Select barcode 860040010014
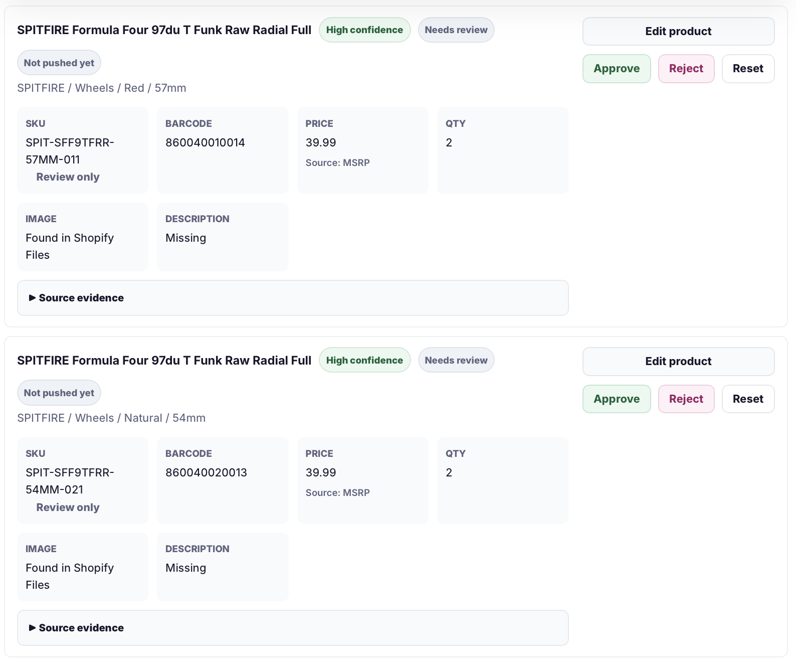This screenshot has height=672, width=796. coord(205,142)
